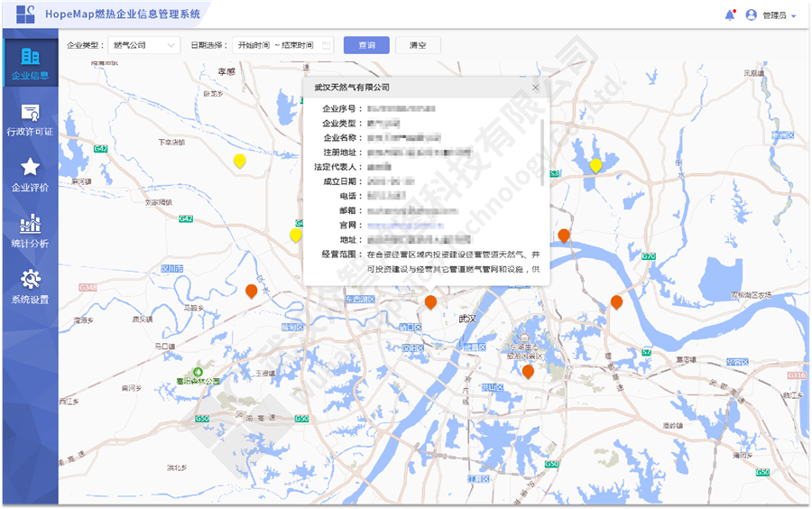The image size is (812, 509).
Task: Click the 清空 clear button
Action: point(418,45)
